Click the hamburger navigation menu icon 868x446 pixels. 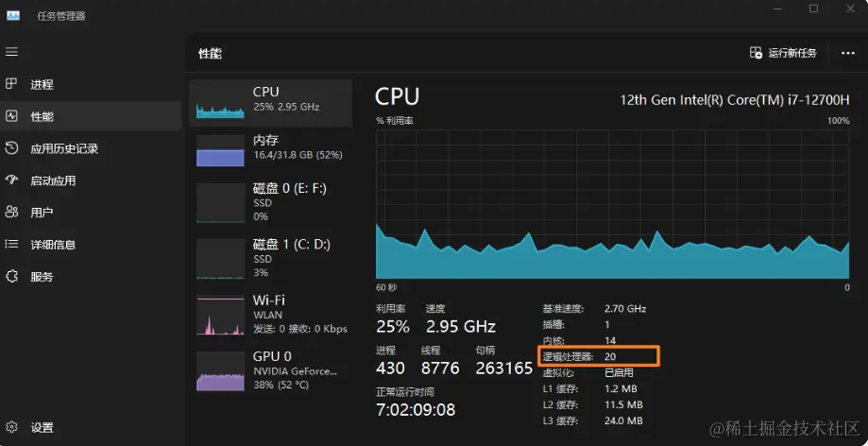point(11,52)
